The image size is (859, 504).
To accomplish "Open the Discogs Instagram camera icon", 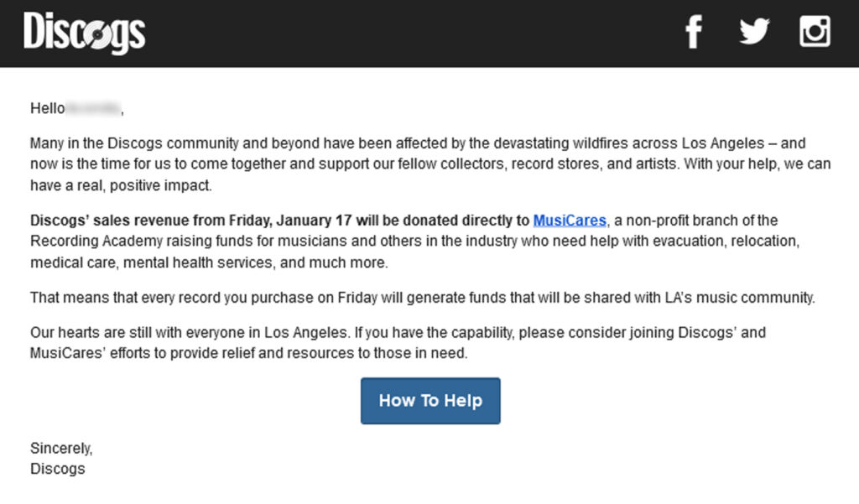I will 814,33.
